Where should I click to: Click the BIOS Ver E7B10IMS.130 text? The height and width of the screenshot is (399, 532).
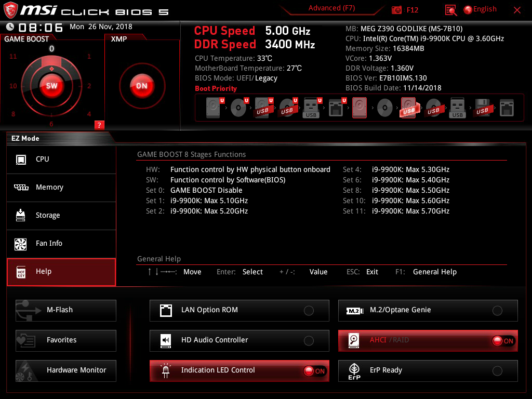coord(386,78)
